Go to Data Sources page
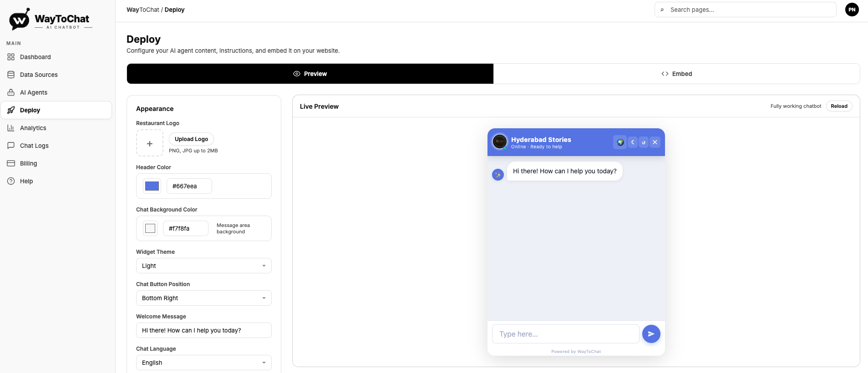This screenshot has height=373, width=868. [x=56, y=75]
